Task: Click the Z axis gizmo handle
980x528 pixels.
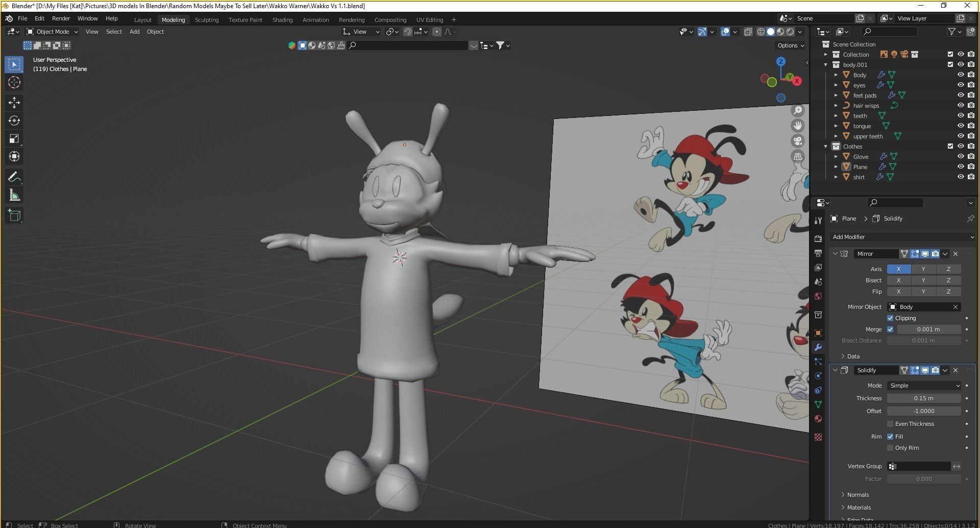Action: click(780, 61)
